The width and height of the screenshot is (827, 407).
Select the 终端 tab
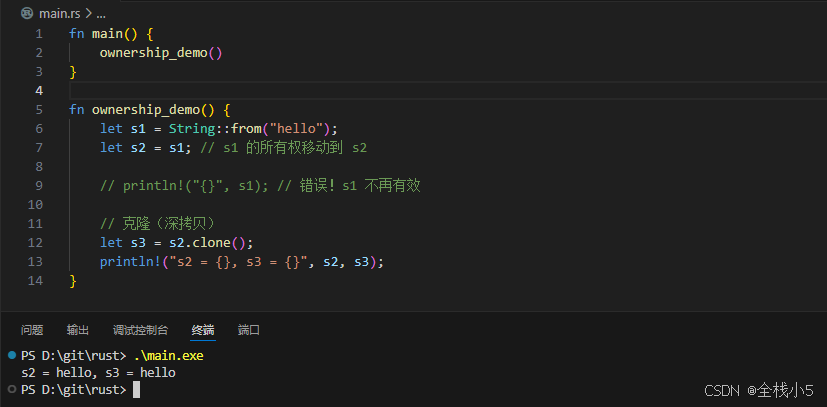[203, 331]
